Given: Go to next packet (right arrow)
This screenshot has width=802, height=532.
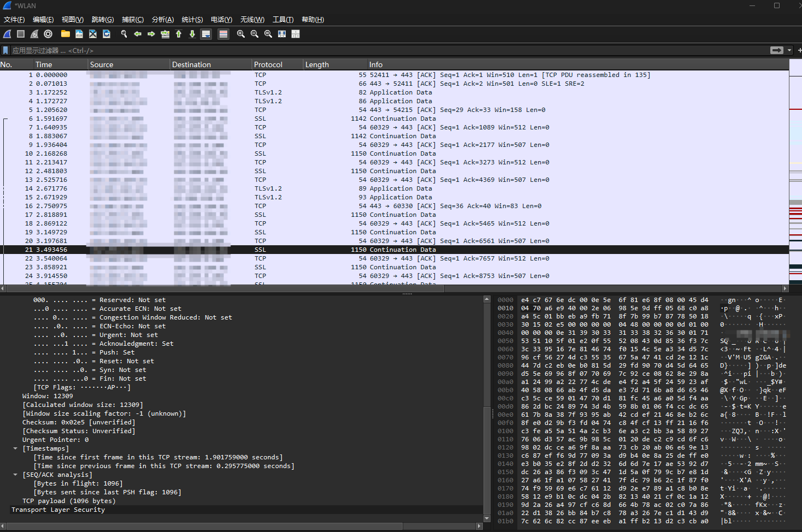Looking at the screenshot, I should point(151,34).
